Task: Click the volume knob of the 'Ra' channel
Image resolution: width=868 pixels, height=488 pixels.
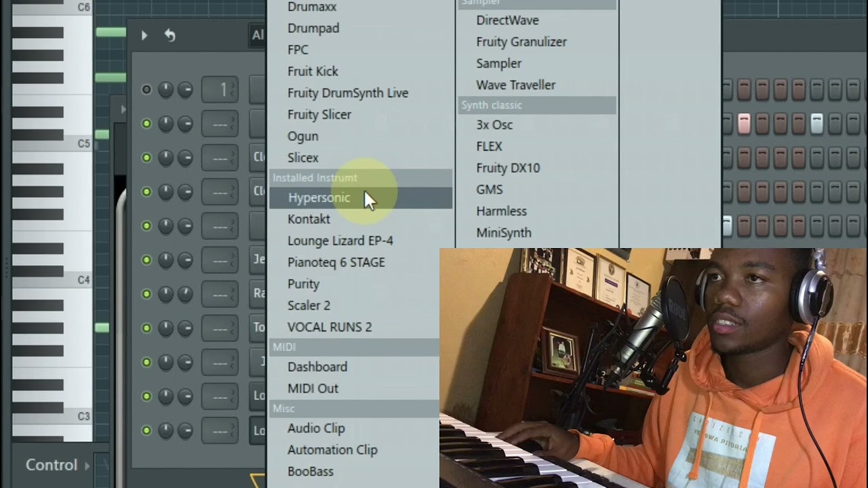Action: pyautogui.click(x=185, y=293)
